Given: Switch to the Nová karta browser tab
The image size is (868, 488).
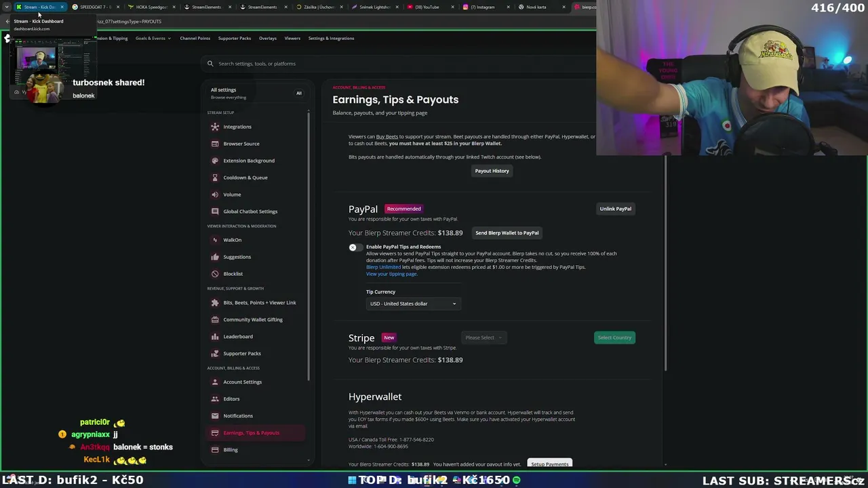Looking at the screenshot, I should [x=542, y=7].
